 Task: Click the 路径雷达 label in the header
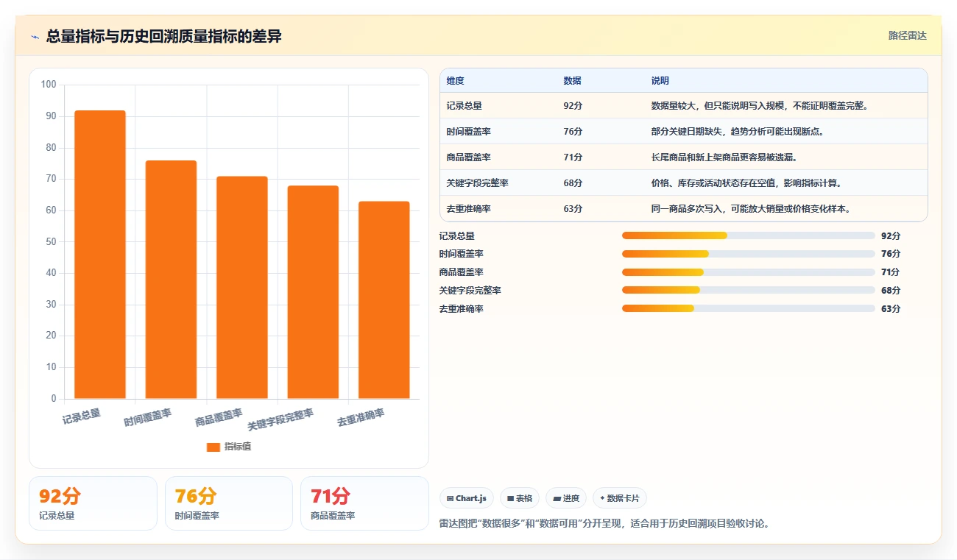[907, 35]
